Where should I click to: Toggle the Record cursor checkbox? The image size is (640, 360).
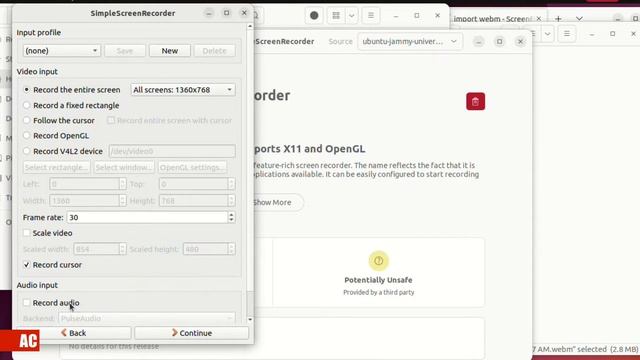pos(27,265)
